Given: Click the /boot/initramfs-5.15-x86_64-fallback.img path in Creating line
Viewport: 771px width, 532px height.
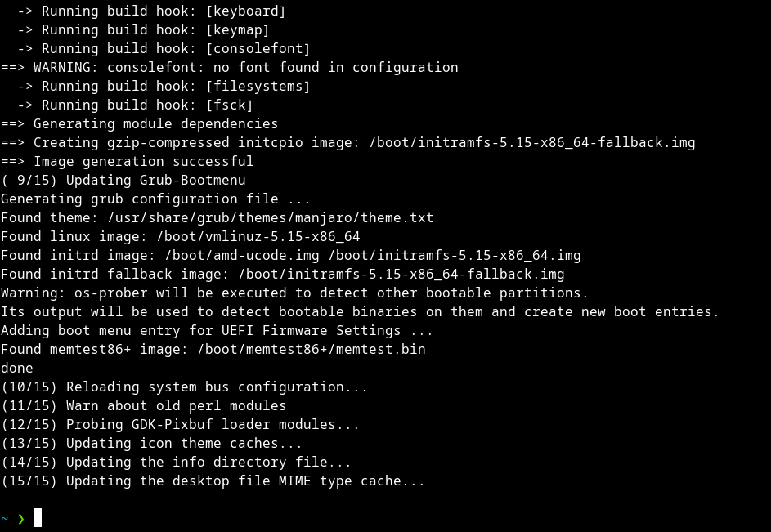Looking at the screenshot, I should pyautogui.click(x=532, y=142).
